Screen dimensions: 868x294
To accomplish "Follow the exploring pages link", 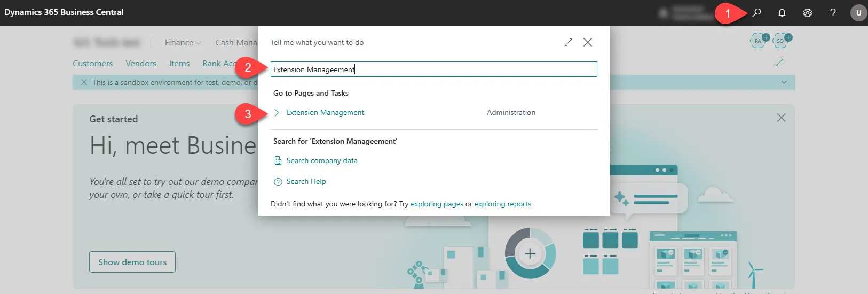I will click(437, 204).
